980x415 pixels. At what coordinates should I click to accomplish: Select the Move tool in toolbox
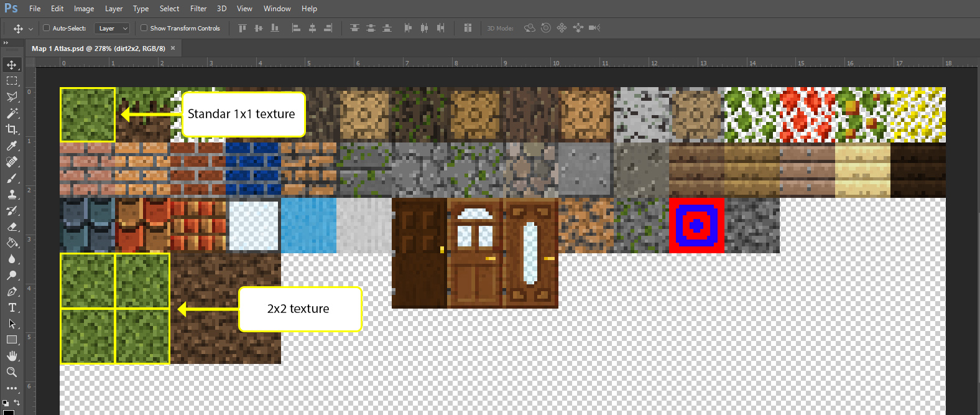[12, 65]
